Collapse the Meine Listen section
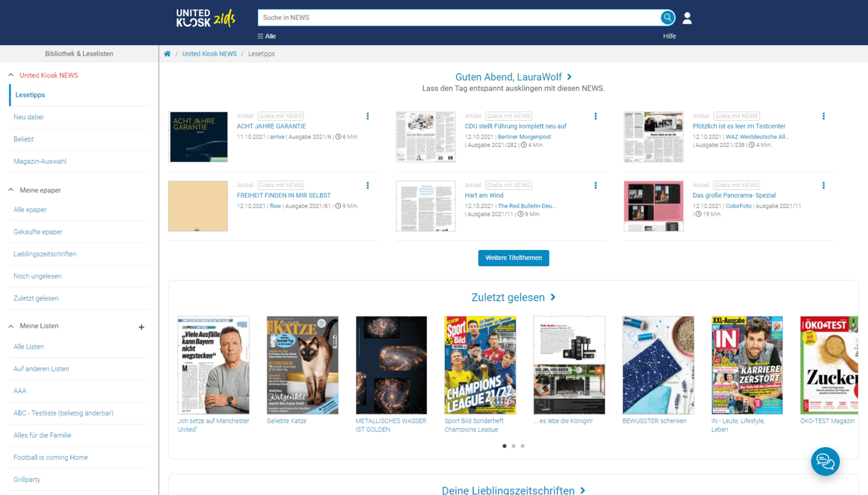The width and height of the screenshot is (868, 495). pyautogui.click(x=11, y=326)
